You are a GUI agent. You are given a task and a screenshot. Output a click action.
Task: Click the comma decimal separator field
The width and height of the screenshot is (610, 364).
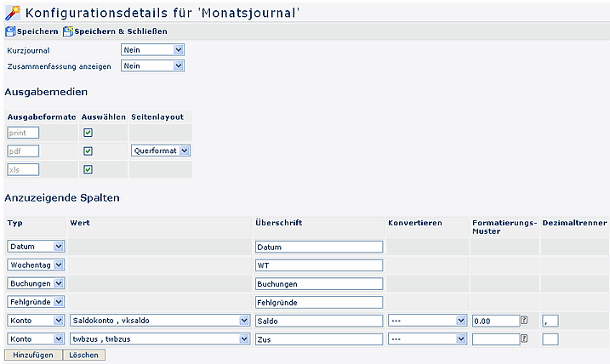click(x=550, y=321)
